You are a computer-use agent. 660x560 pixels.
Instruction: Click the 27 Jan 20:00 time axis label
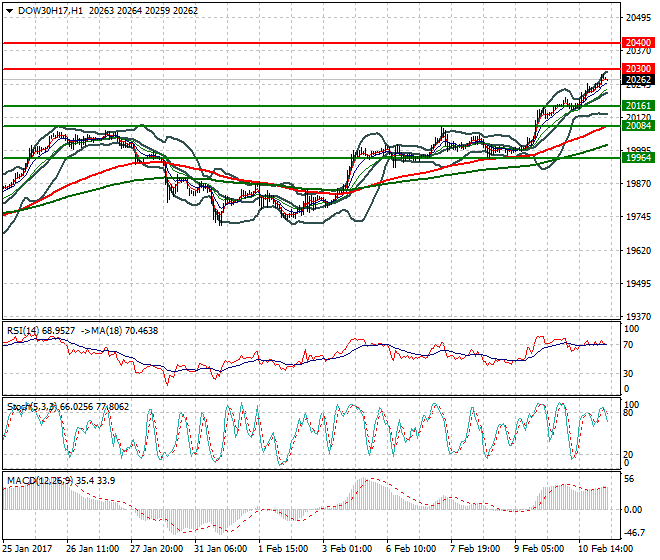point(157,549)
